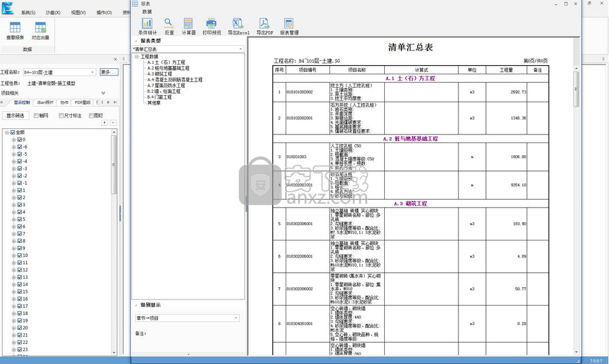Click the 显示筛选 button
609x364 pixels.
(15, 116)
